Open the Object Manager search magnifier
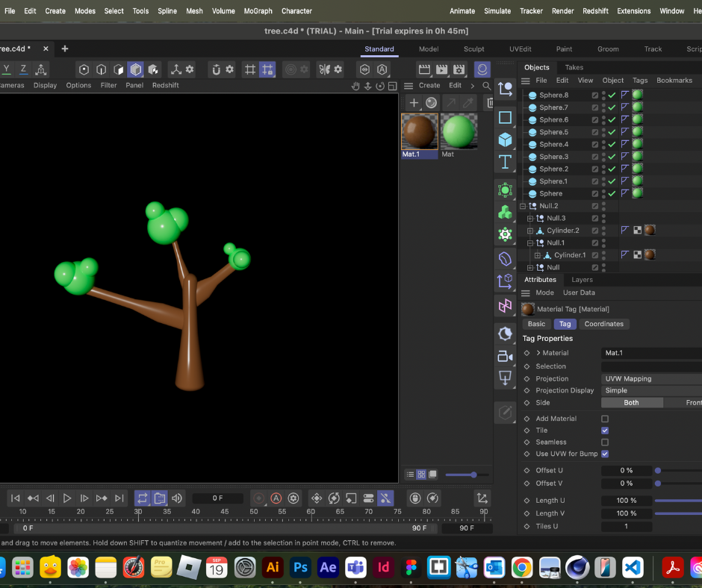 486,85
